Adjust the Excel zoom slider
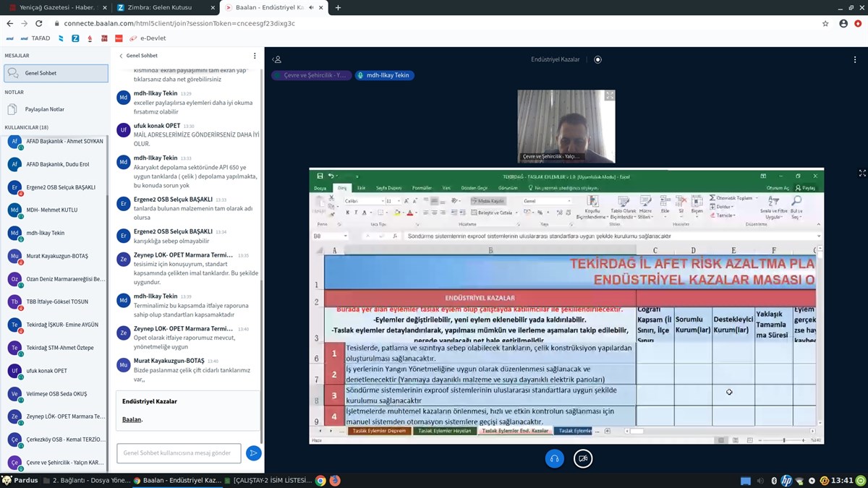The height and width of the screenshot is (488, 868). click(783, 440)
